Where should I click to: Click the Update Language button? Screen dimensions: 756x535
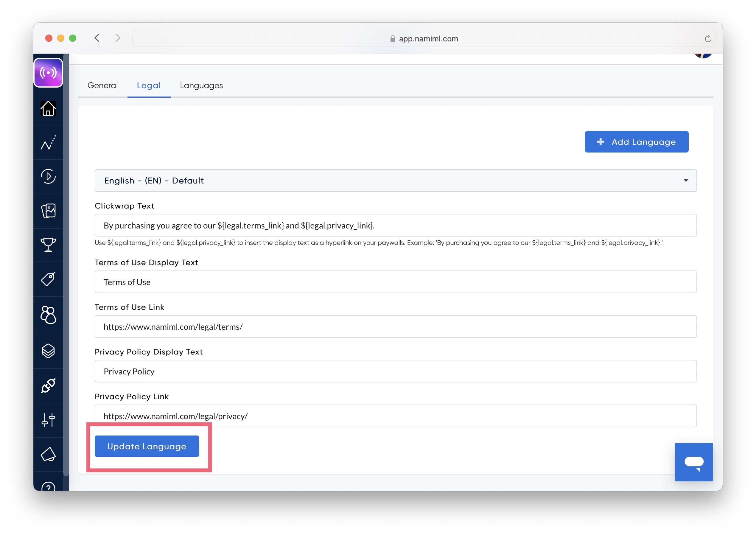point(147,446)
